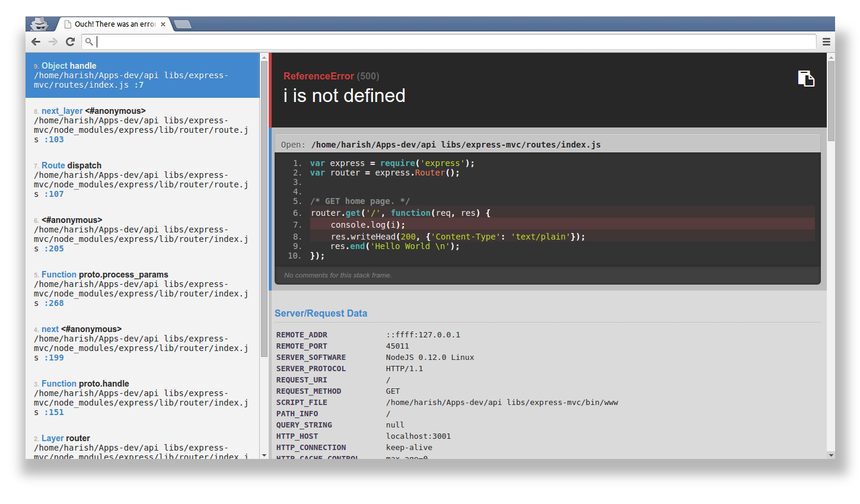The image size is (860, 504).
Task: Select frame 3 Function proto.handle
Action: [x=142, y=398]
